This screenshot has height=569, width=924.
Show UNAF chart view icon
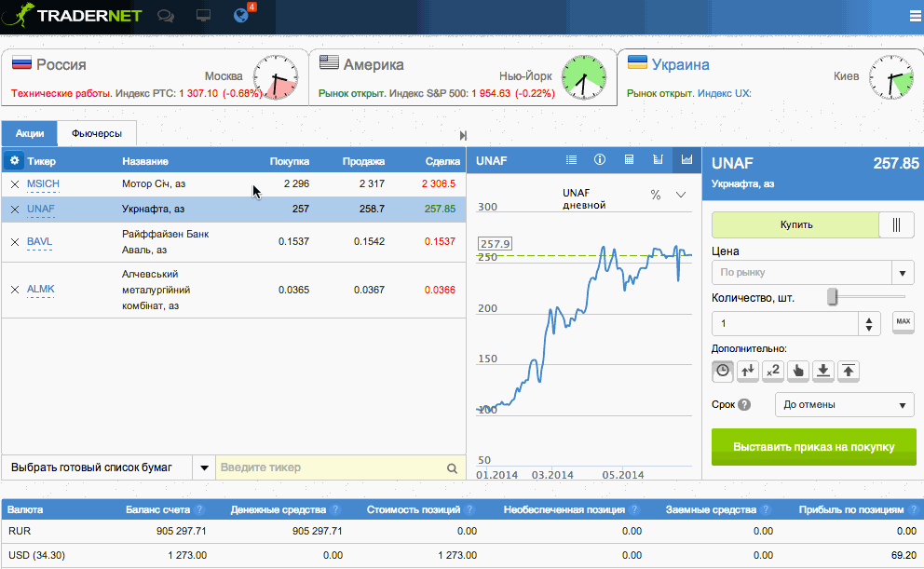coord(686,159)
